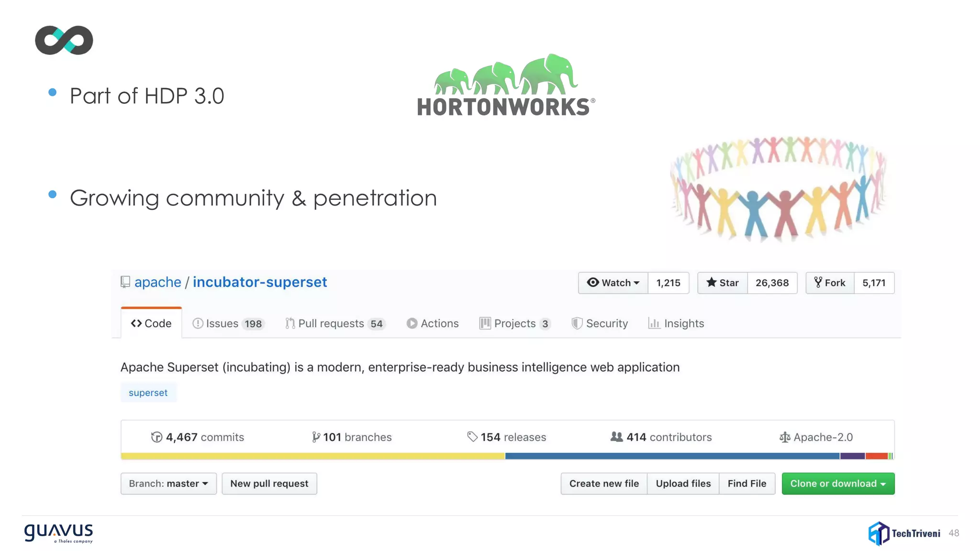Click the repository book icon beside apache
The image size is (980, 551).
pyautogui.click(x=125, y=282)
